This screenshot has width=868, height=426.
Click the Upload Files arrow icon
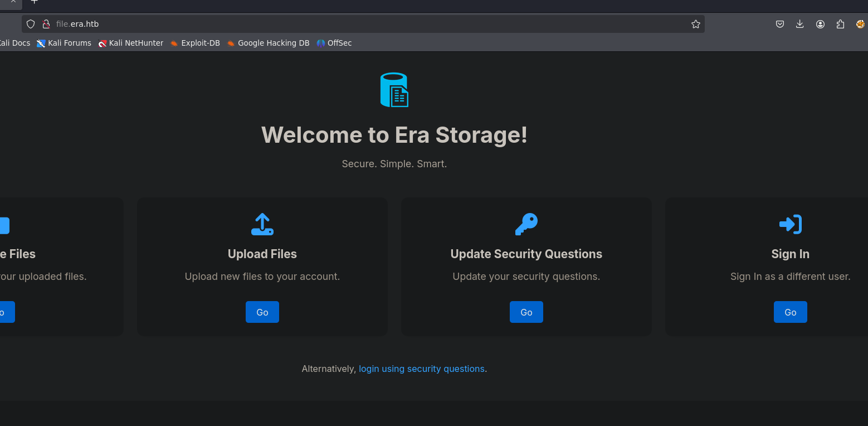(x=262, y=224)
